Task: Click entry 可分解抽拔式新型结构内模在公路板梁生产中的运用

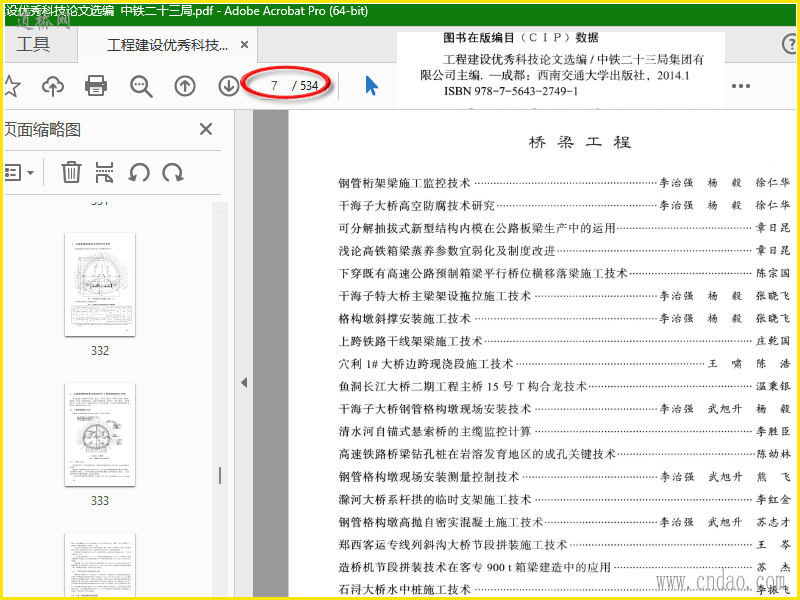Action: 477,228
